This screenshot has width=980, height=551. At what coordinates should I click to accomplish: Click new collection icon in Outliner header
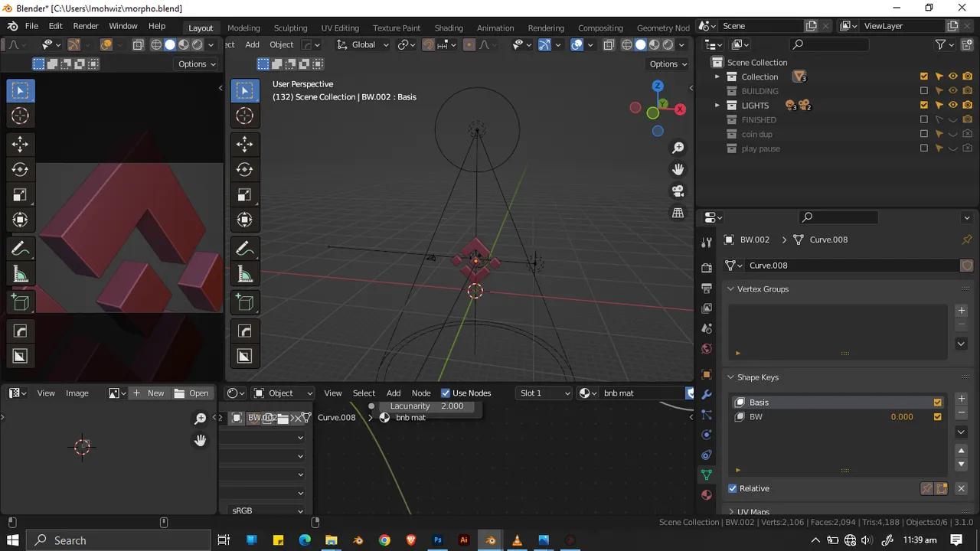968,44
